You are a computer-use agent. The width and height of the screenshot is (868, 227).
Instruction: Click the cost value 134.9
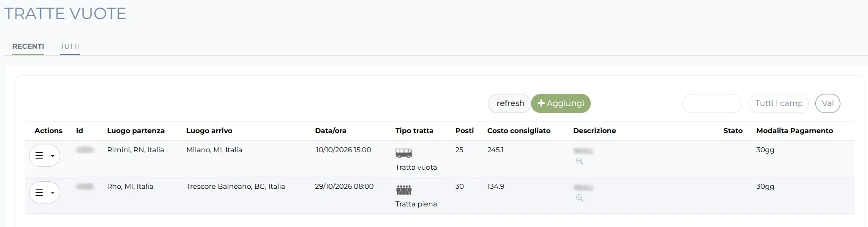[x=496, y=186]
